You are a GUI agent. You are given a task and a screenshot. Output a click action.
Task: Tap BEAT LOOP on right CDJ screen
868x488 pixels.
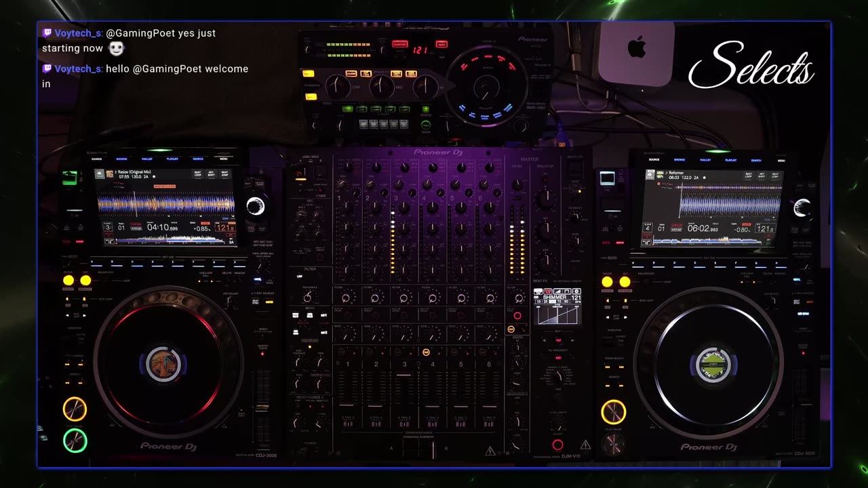(749, 176)
